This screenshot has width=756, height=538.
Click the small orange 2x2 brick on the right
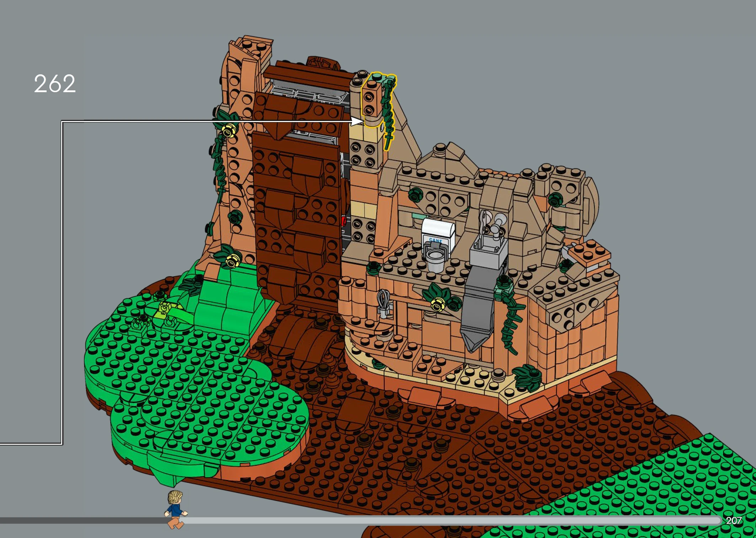coord(589,252)
